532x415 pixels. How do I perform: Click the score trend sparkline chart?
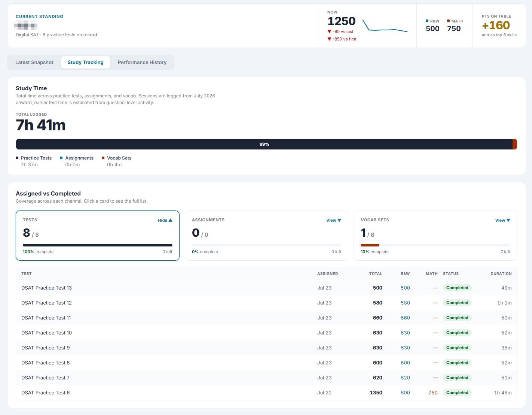385,26
